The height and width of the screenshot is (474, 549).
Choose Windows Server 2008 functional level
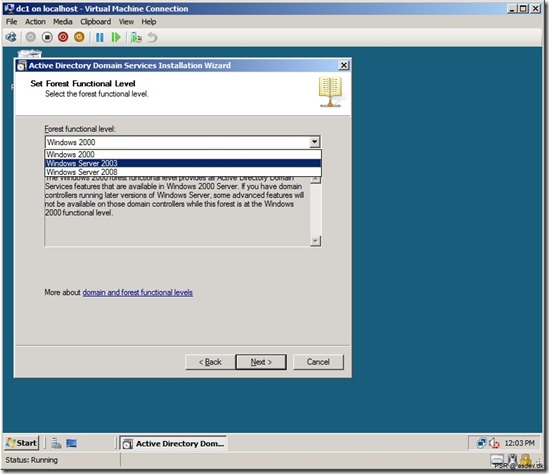183,172
